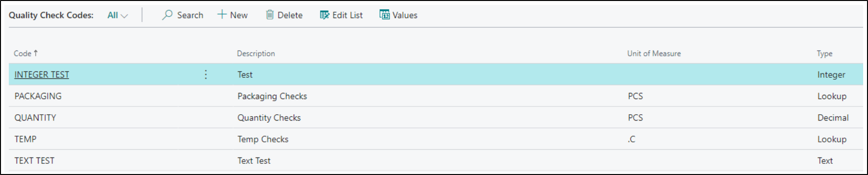Click the Delete trash can icon
The width and height of the screenshot is (868, 175).
269,15
